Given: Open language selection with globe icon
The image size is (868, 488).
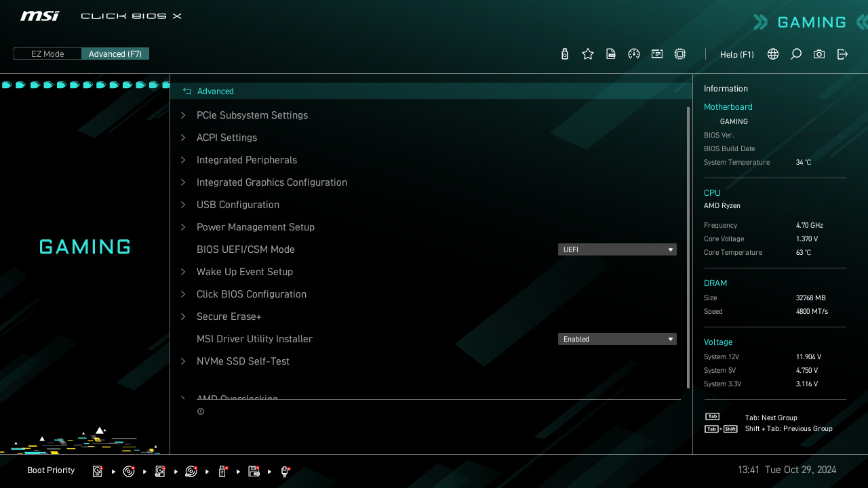Looking at the screenshot, I should tap(773, 54).
